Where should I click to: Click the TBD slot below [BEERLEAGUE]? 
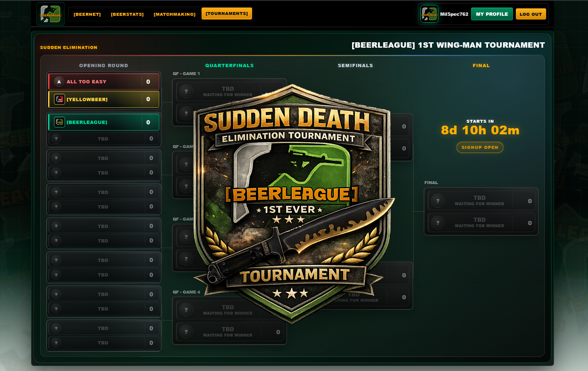click(x=104, y=139)
